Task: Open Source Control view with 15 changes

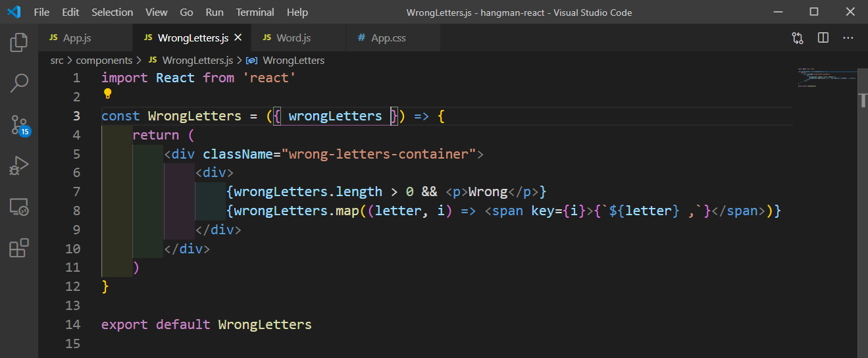Action: 20,125
